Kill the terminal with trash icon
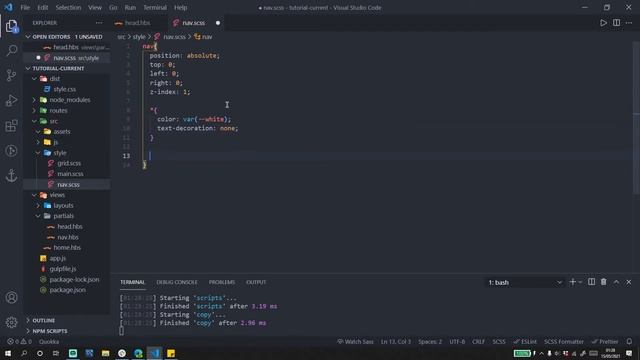The width and height of the screenshot is (640, 360). coord(603,282)
